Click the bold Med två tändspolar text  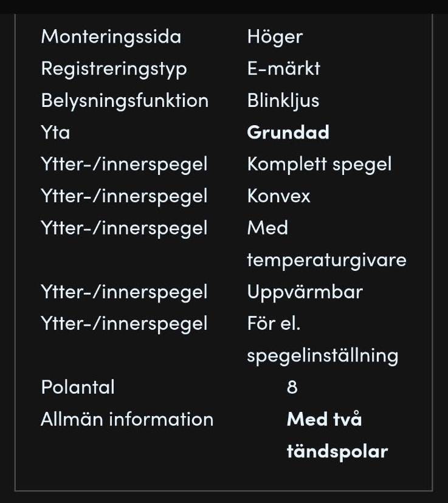pyautogui.click(x=337, y=436)
